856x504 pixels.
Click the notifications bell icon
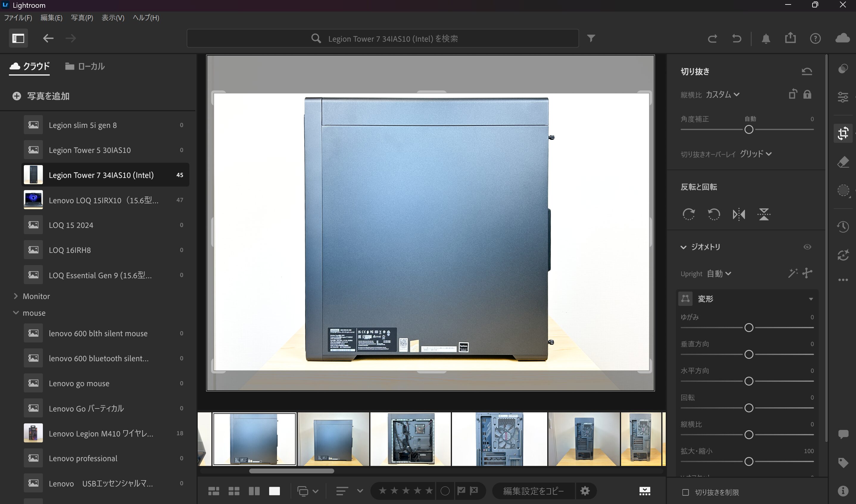(765, 38)
